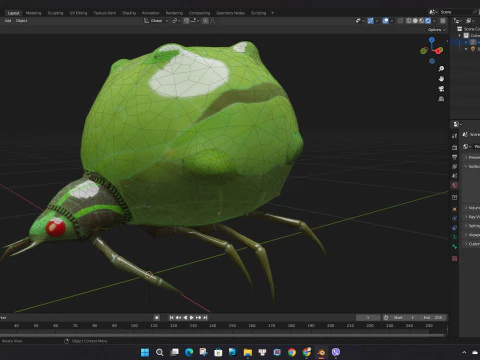This screenshot has width=480, height=360.
Task: Open the transform pivot point dropdown
Action: tap(176, 21)
